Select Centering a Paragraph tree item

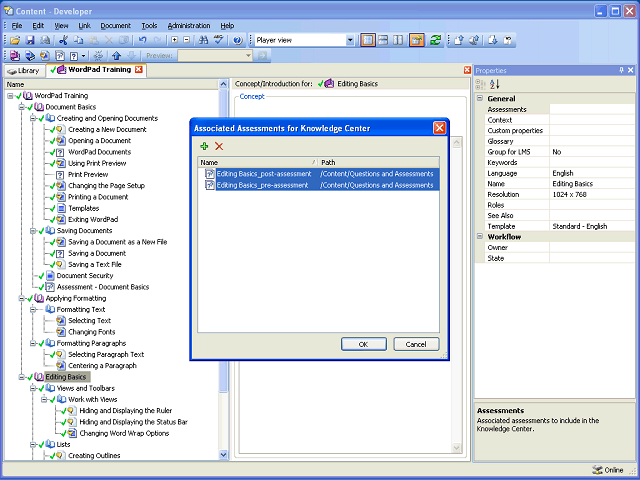pyautogui.click(x=102, y=366)
